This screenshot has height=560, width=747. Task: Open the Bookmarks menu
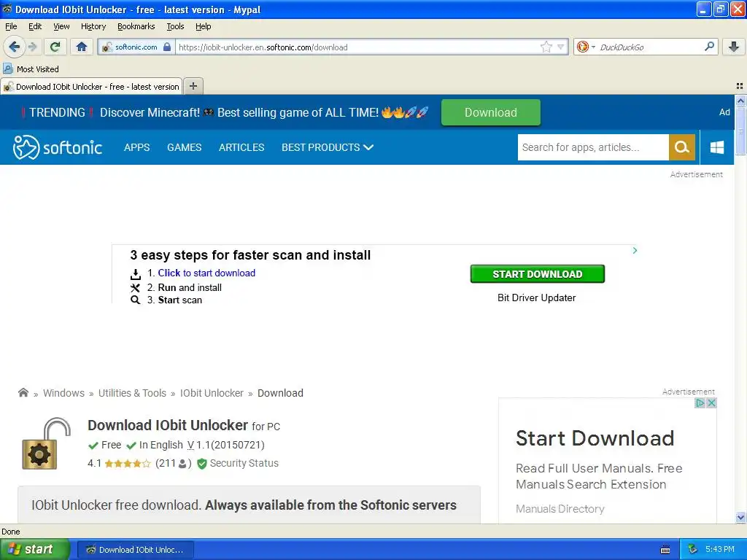136,26
